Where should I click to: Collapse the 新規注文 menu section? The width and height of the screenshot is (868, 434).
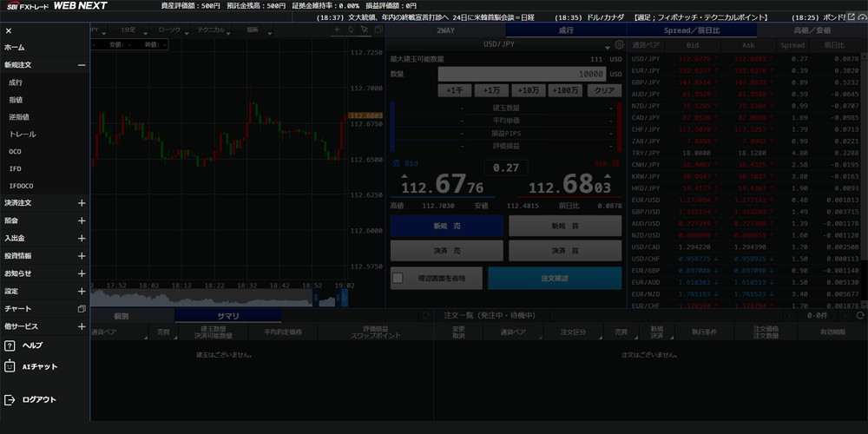coord(82,65)
